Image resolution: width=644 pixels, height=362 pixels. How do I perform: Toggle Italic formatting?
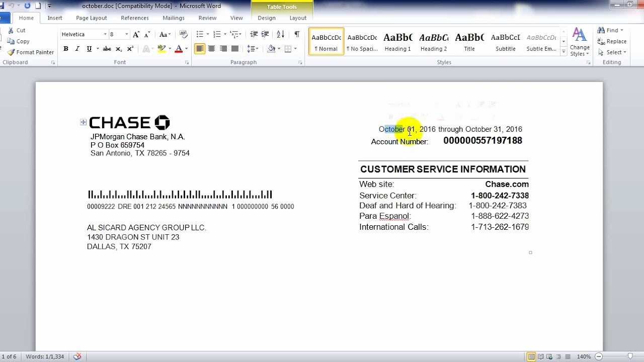click(x=77, y=49)
